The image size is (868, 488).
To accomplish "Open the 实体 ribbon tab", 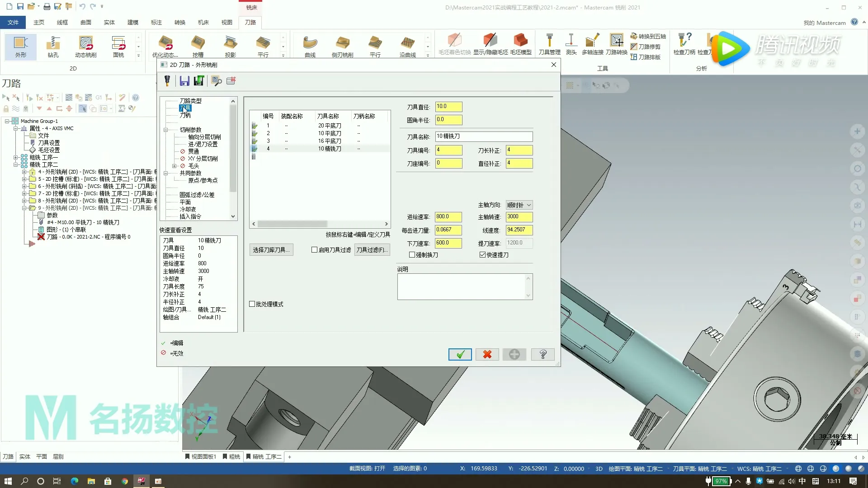I will (109, 22).
